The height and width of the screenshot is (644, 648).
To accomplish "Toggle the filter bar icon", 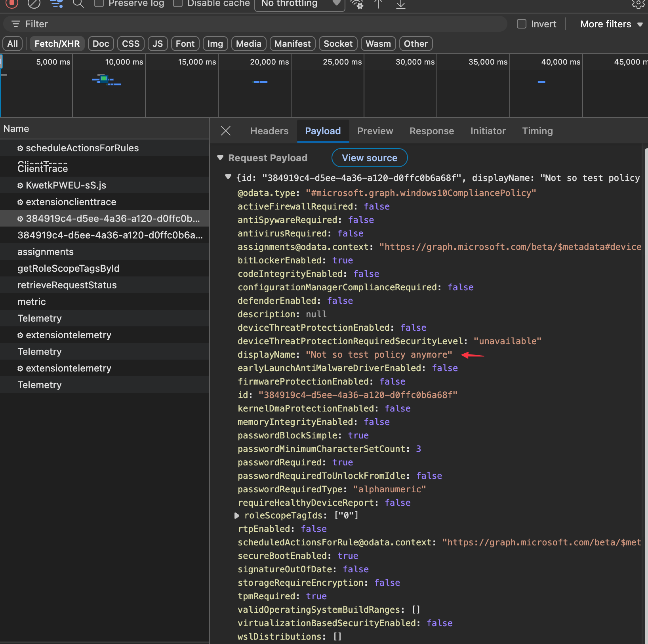I will 56,4.
